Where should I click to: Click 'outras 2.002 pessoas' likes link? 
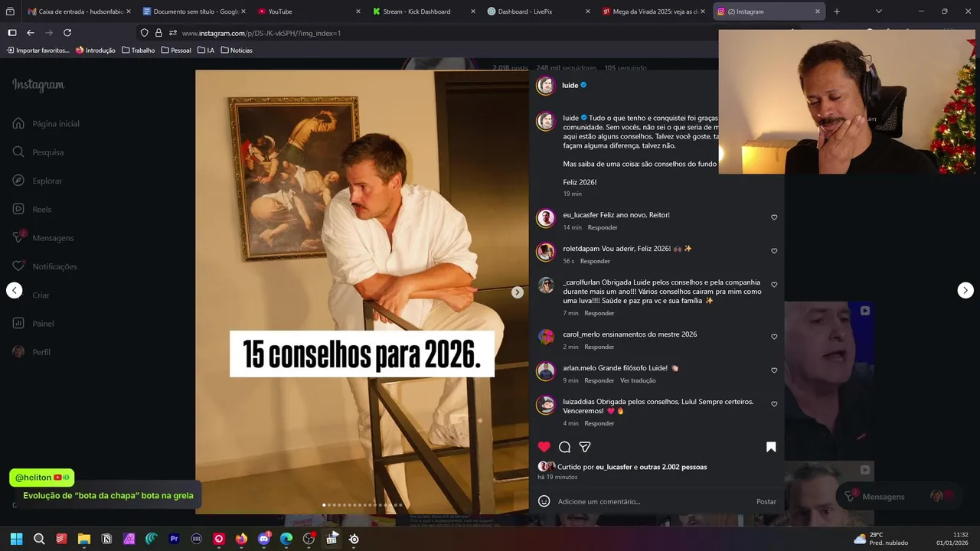click(x=673, y=467)
